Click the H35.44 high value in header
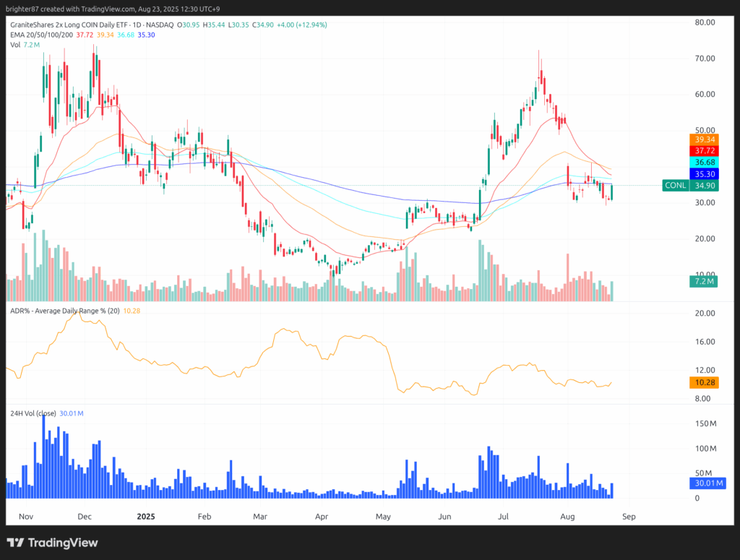 coord(214,25)
